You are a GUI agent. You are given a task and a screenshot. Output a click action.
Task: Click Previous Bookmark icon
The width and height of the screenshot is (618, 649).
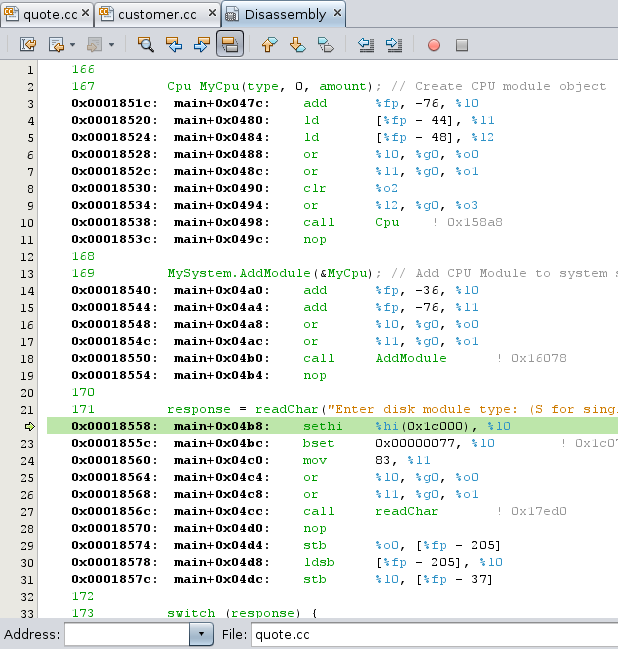click(x=269, y=45)
